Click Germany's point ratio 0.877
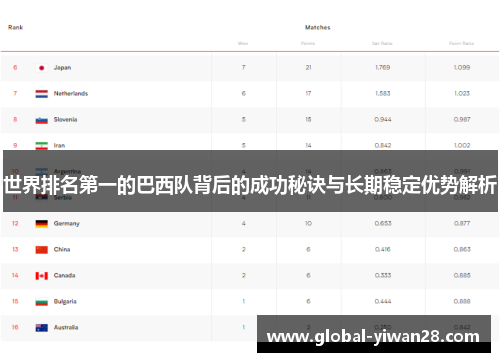The width and height of the screenshot is (500, 362). pos(462,223)
